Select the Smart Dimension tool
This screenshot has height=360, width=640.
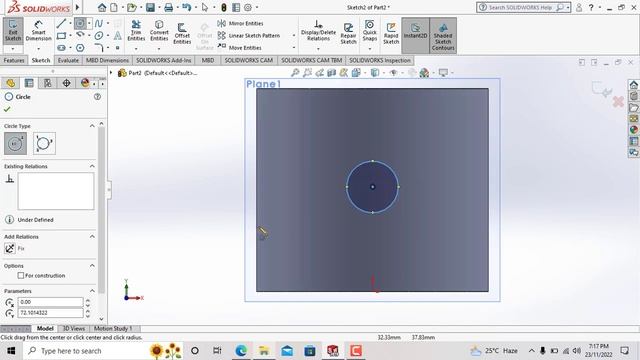(x=38, y=31)
